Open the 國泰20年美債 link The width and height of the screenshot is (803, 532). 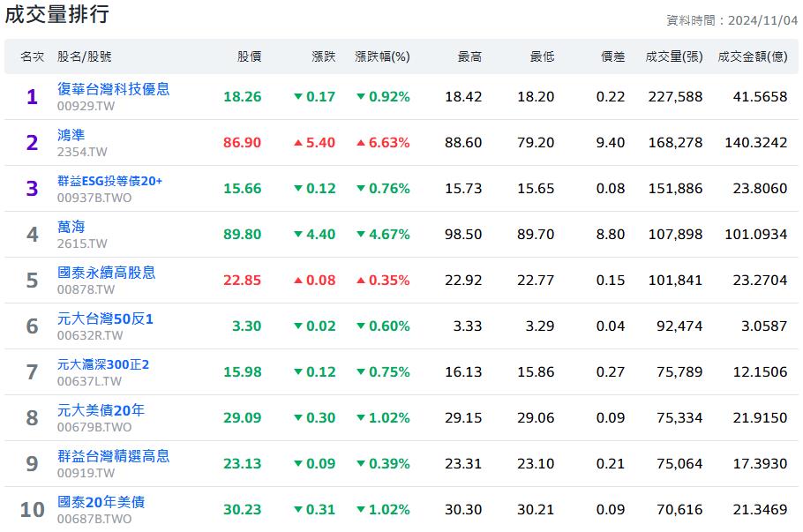click(101, 502)
